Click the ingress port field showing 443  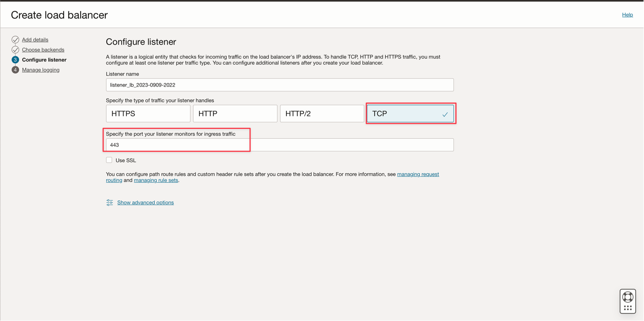click(280, 145)
